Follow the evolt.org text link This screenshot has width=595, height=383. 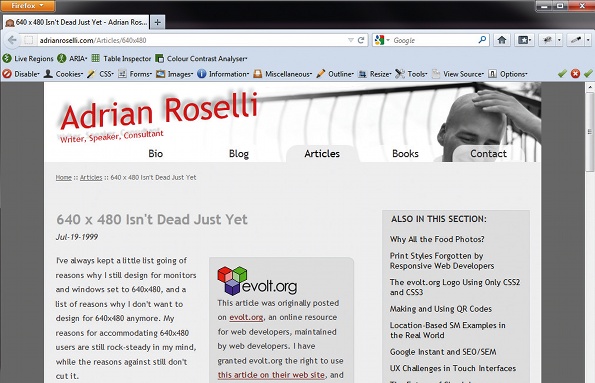[246, 317]
